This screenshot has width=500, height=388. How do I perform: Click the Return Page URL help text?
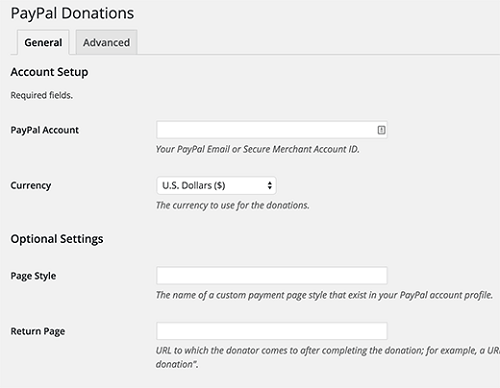pos(328,357)
